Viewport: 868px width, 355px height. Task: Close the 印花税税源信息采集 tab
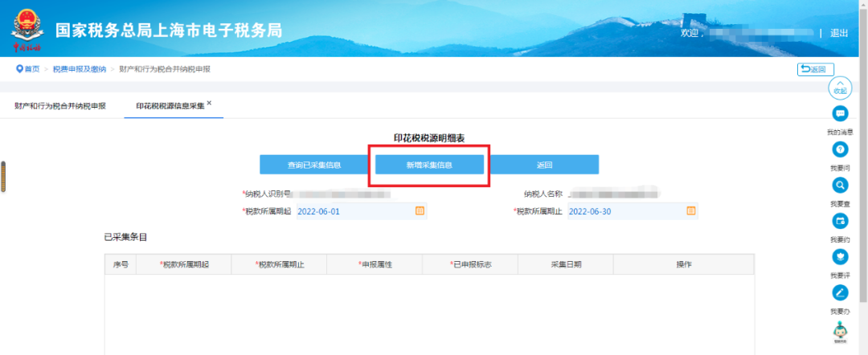[209, 103]
